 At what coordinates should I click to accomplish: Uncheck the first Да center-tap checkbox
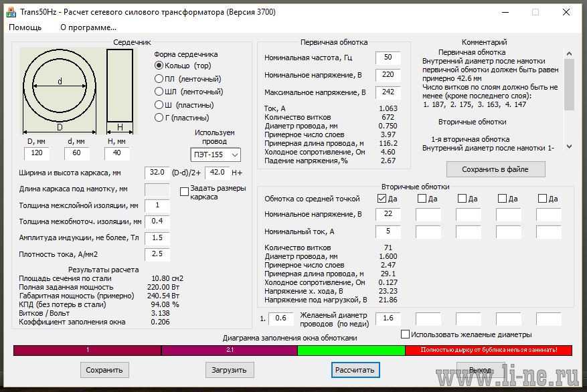382,198
